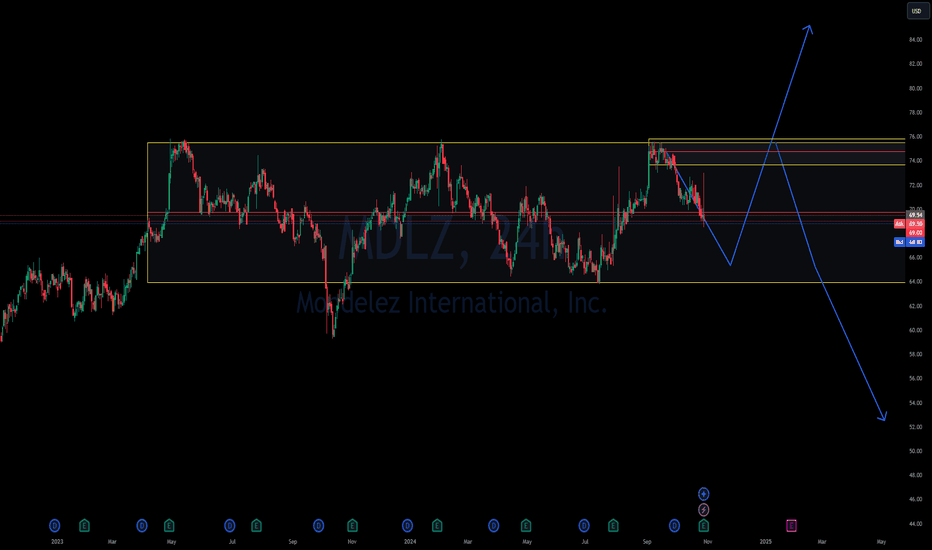Open the earnings marker beside May 2023

[169, 526]
